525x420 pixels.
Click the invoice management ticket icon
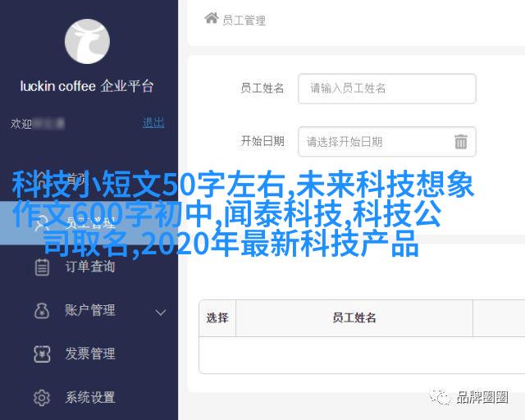pyautogui.click(x=42, y=354)
